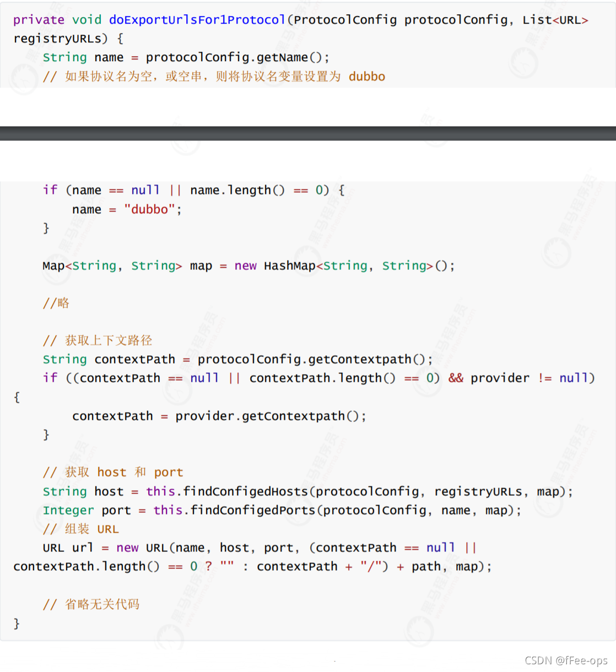Click the "Map<String, String> map" declaration
Viewport: 616px width, 672px height.
[x=127, y=266]
